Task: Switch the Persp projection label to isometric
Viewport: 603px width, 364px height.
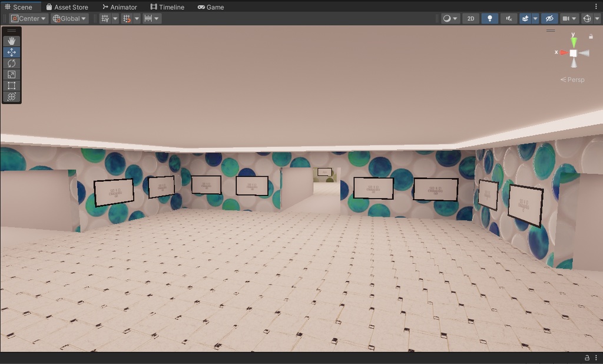Action: tap(572, 80)
